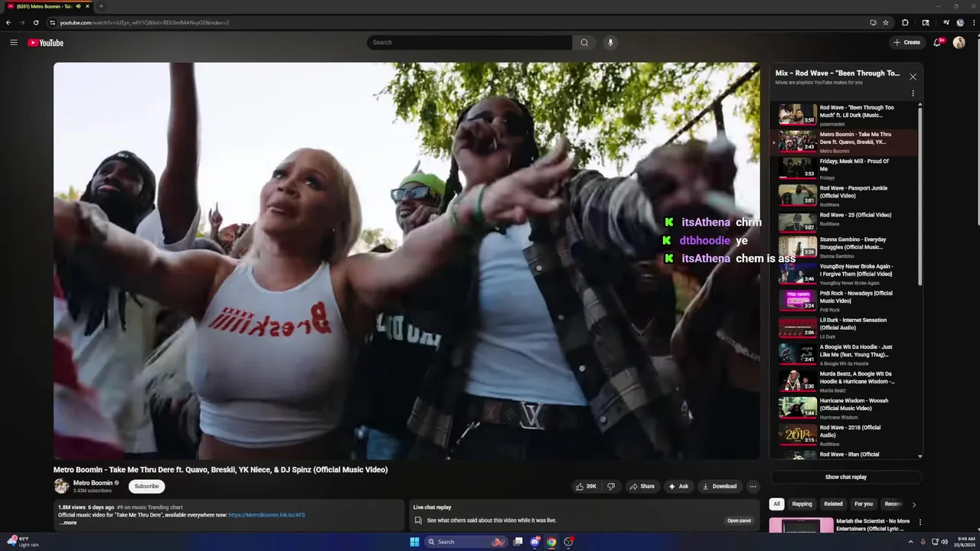
Task: Open the Windows Start menu
Action: click(x=414, y=542)
